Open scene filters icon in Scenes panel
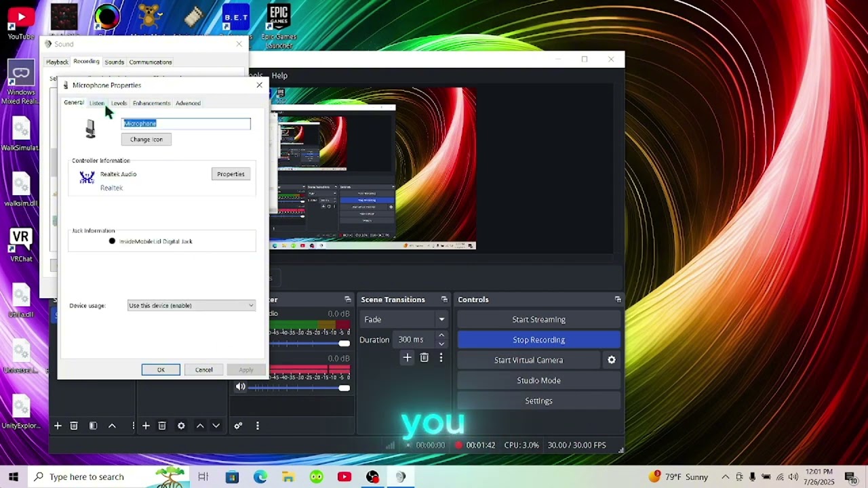This screenshot has width=868, height=488. click(93, 426)
